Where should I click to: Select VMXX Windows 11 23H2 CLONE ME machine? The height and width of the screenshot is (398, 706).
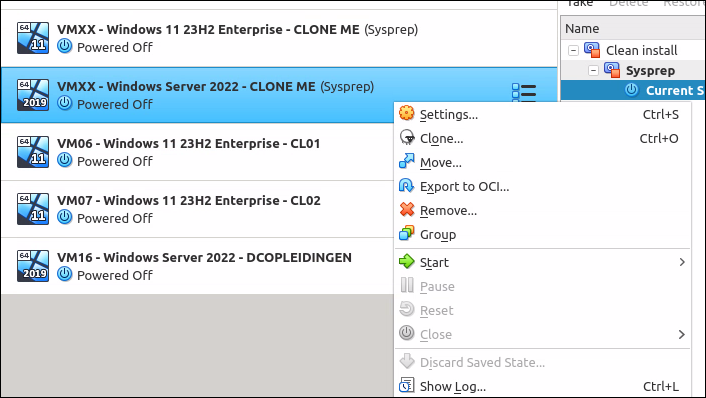(x=279, y=38)
